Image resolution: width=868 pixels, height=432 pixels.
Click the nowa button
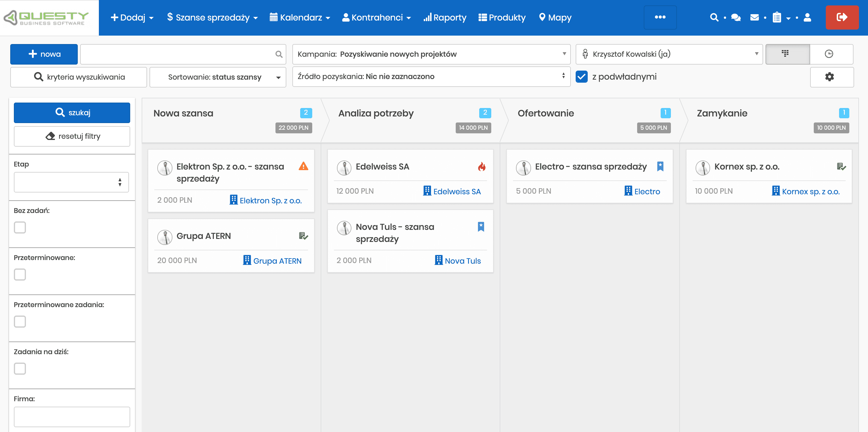pos(44,54)
